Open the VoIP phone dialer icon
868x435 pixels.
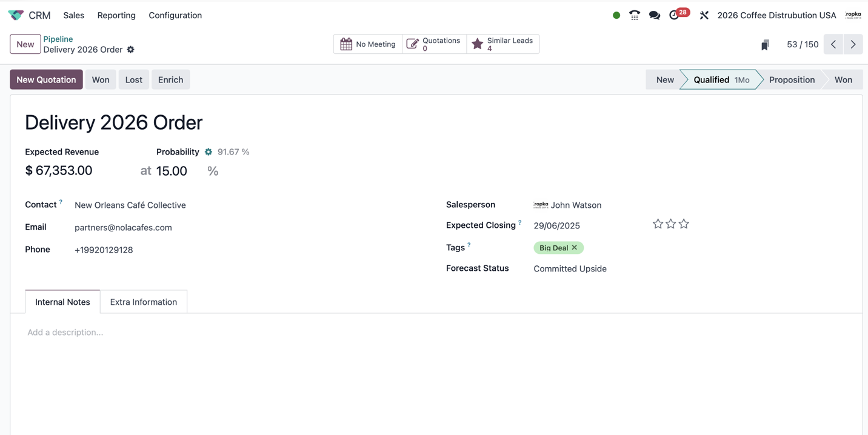635,15
